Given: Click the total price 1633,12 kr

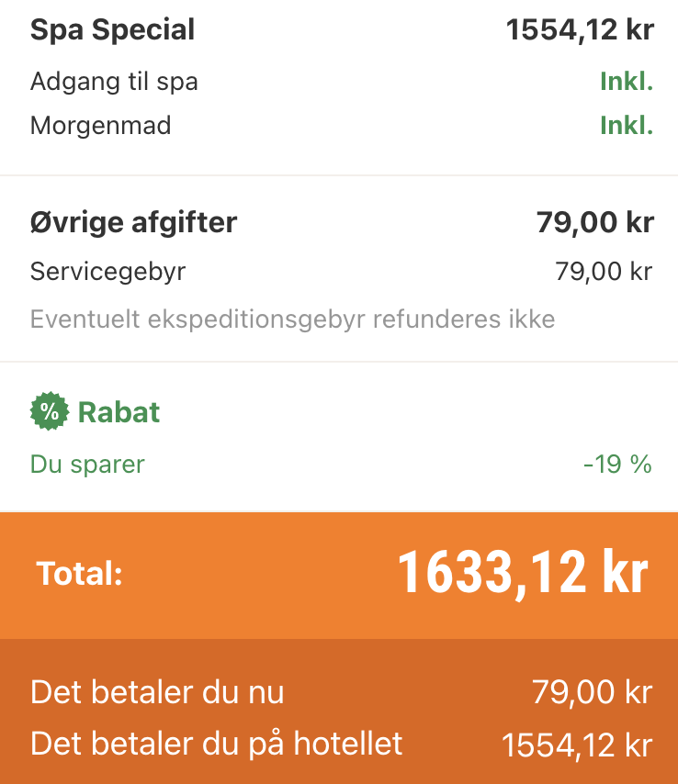Looking at the screenshot, I should (522, 573).
